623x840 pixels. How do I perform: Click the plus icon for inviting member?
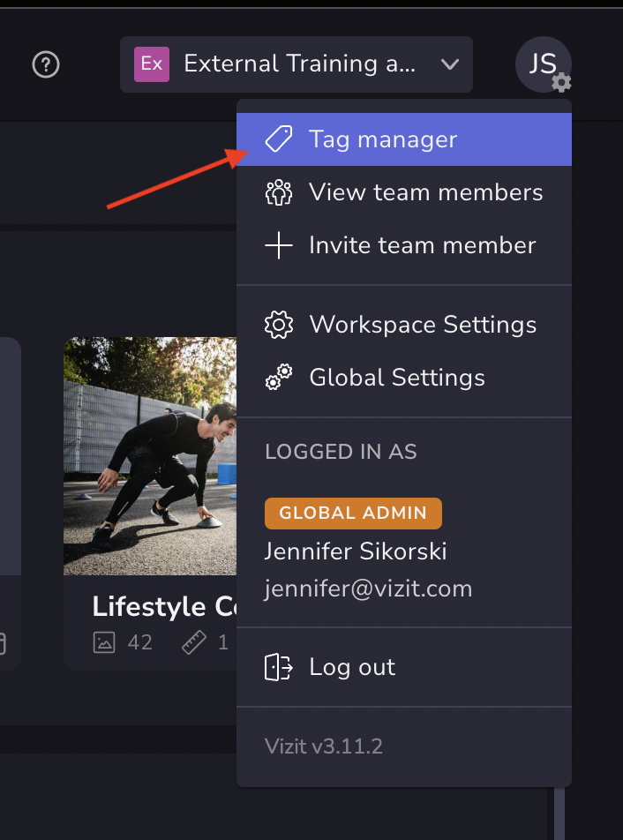click(x=279, y=245)
